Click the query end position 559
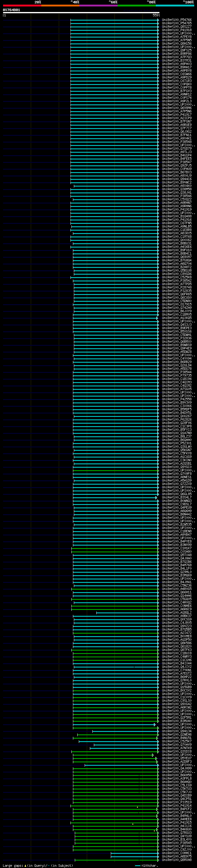197x868 pixels. (x=155, y=15)
